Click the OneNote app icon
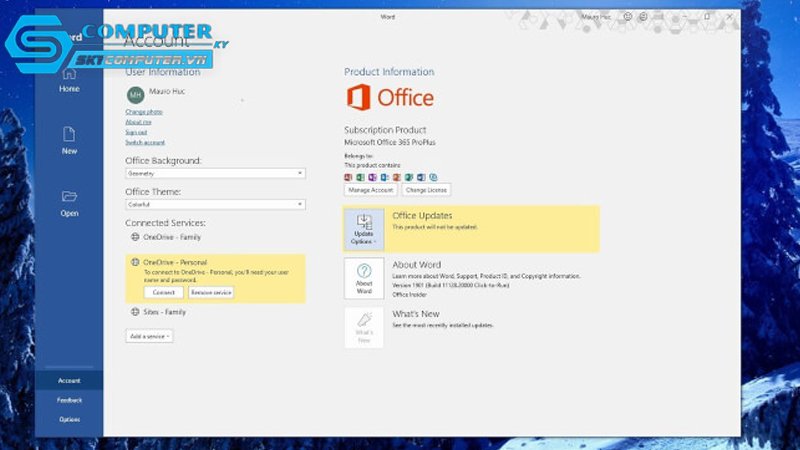The image size is (800, 450). pyautogui.click(x=372, y=177)
